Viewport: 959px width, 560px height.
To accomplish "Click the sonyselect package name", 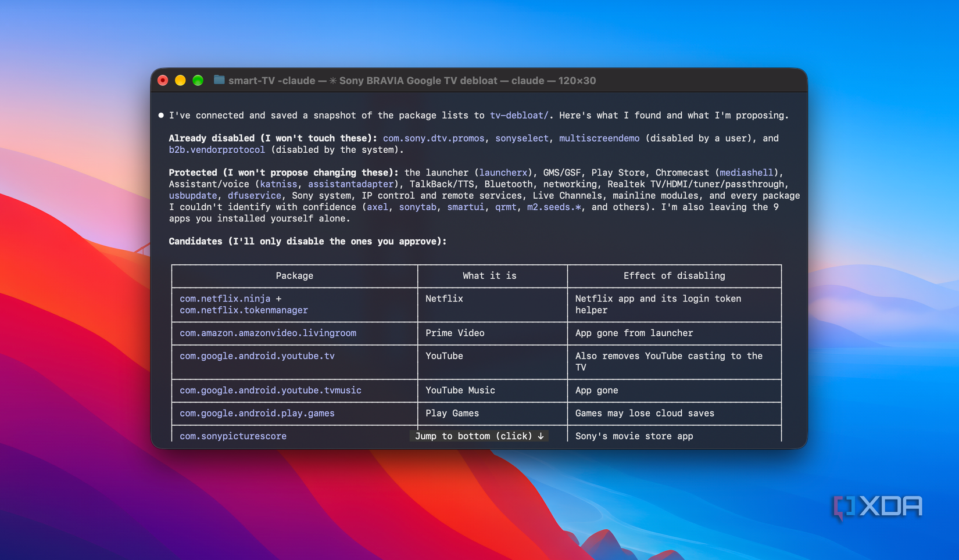I will coord(522,138).
